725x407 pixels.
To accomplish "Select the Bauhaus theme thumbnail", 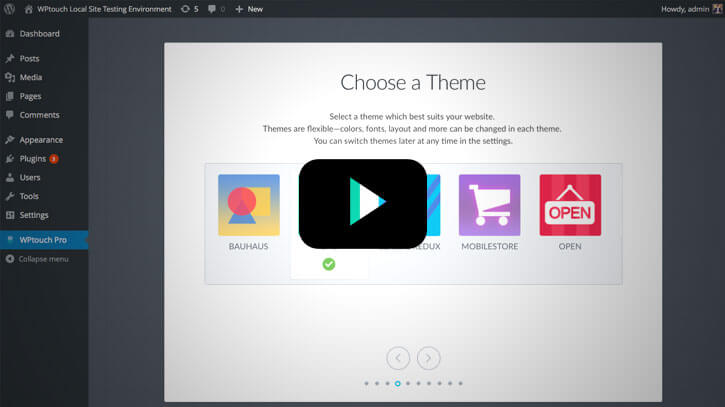I will point(249,205).
